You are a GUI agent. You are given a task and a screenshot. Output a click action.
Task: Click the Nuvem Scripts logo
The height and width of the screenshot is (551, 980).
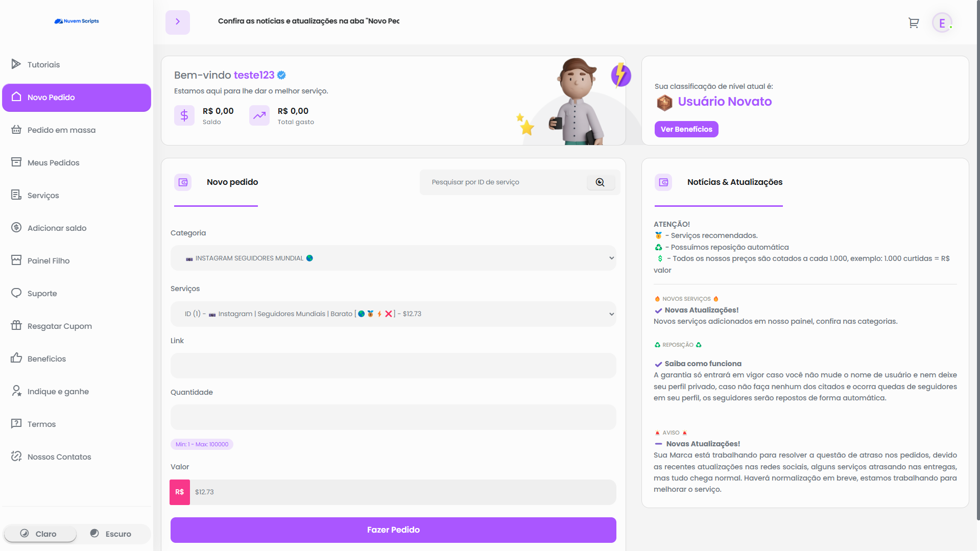coord(77,21)
